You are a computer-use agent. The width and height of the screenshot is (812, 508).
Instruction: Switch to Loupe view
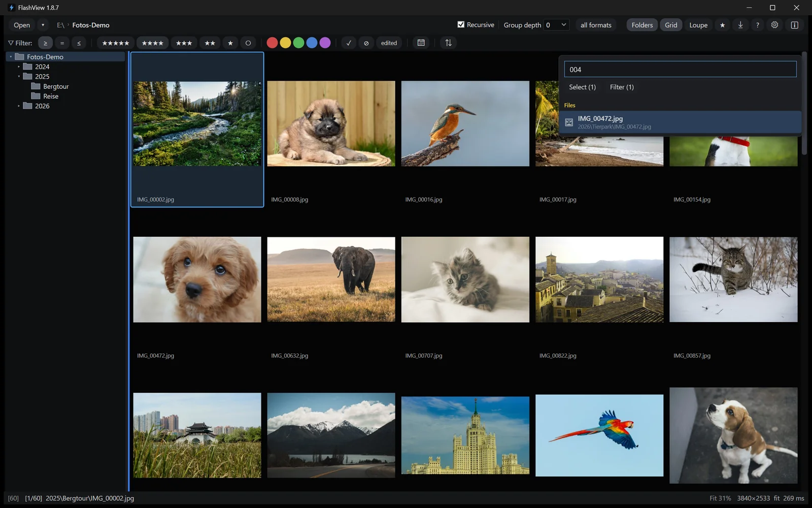tap(698, 25)
